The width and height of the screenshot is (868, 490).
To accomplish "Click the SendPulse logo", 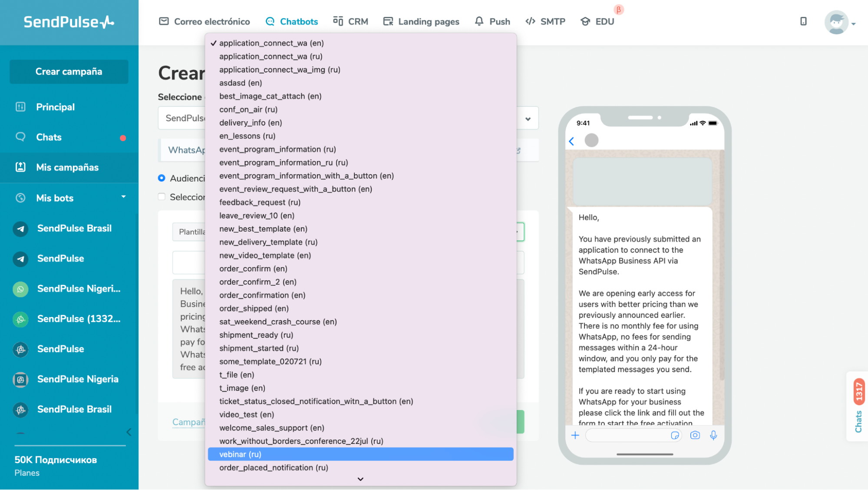I will (x=69, y=22).
